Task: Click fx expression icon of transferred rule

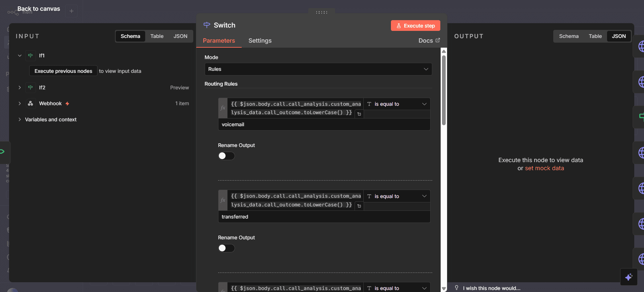Action: click(x=223, y=200)
